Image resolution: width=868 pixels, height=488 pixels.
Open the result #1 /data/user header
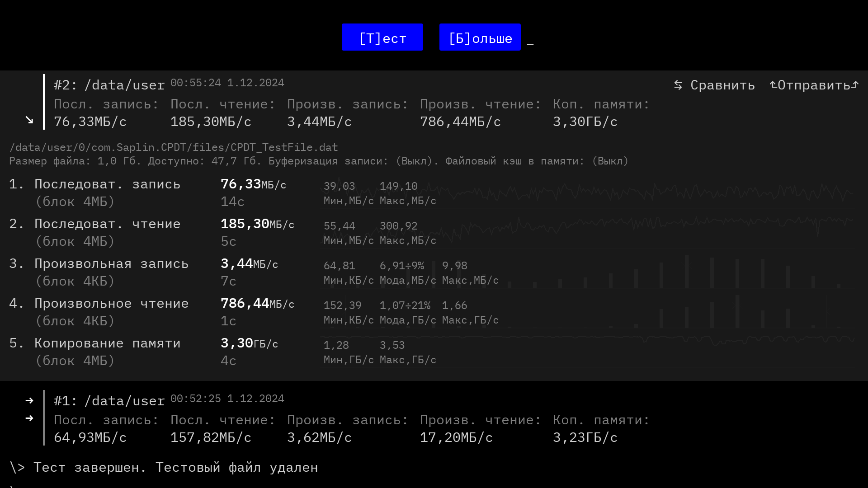[109, 401]
